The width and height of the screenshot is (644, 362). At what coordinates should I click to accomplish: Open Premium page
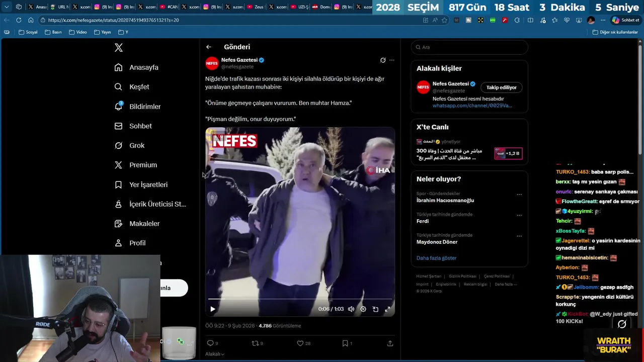click(136, 165)
